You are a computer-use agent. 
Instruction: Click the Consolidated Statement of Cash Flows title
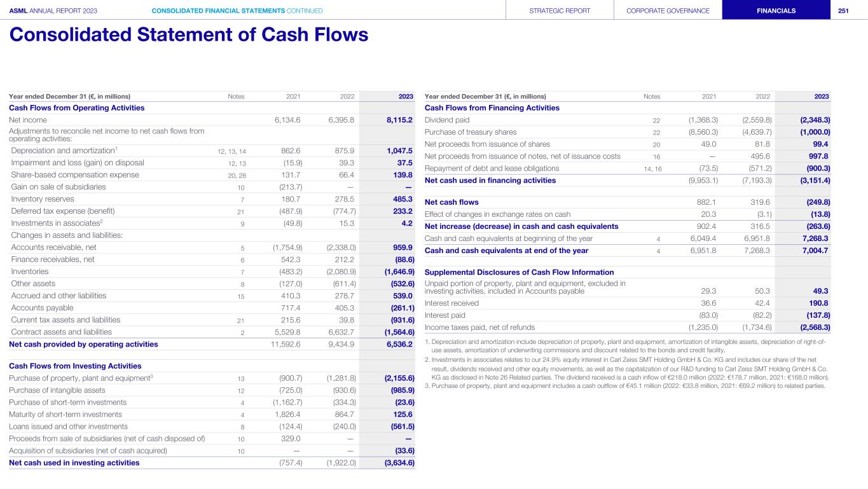(189, 34)
